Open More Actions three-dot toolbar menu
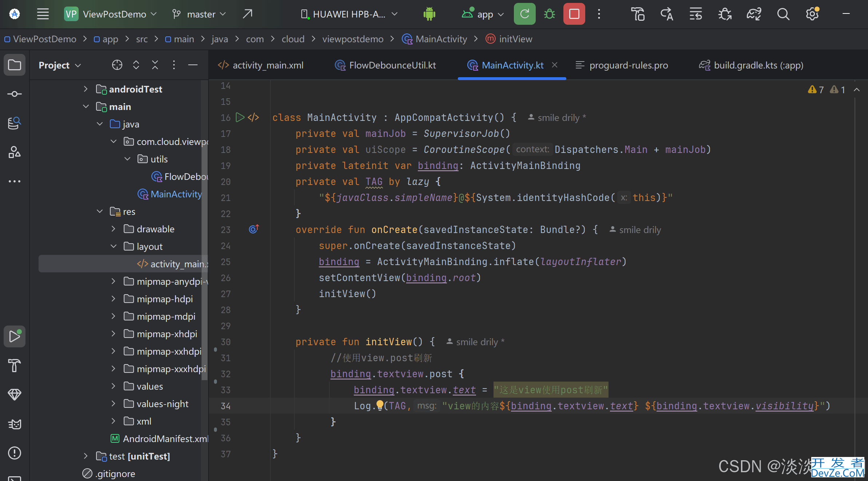 (599, 14)
